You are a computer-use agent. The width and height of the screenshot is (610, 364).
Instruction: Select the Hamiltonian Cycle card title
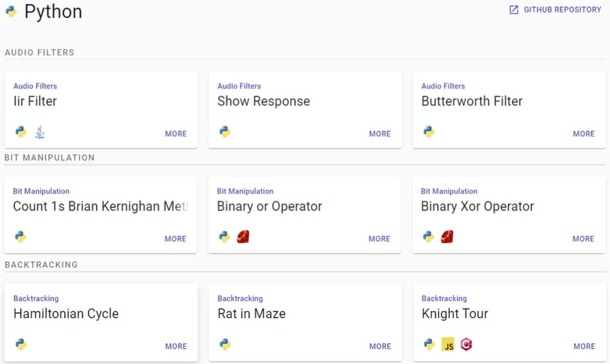66,313
